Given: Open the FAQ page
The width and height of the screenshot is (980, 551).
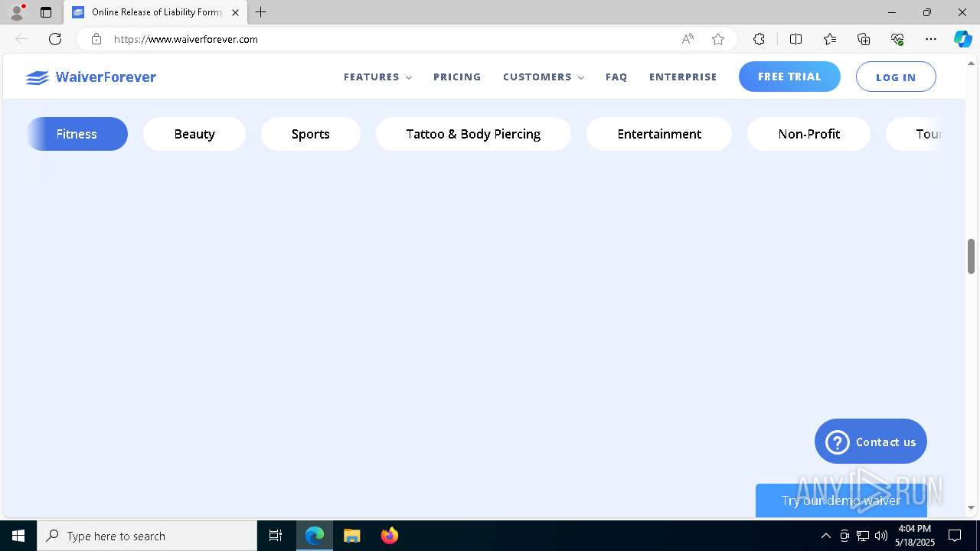Looking at the screenshot, I should click(616, 77).
